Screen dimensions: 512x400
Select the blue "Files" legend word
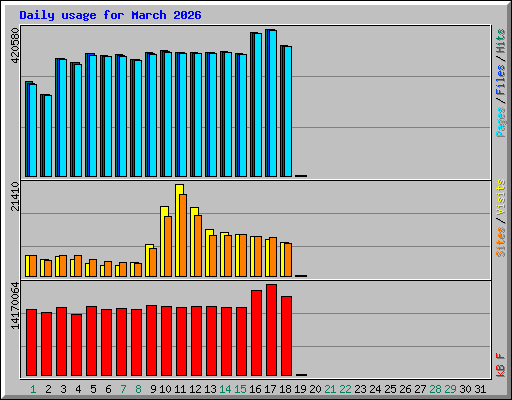(501, 80)
